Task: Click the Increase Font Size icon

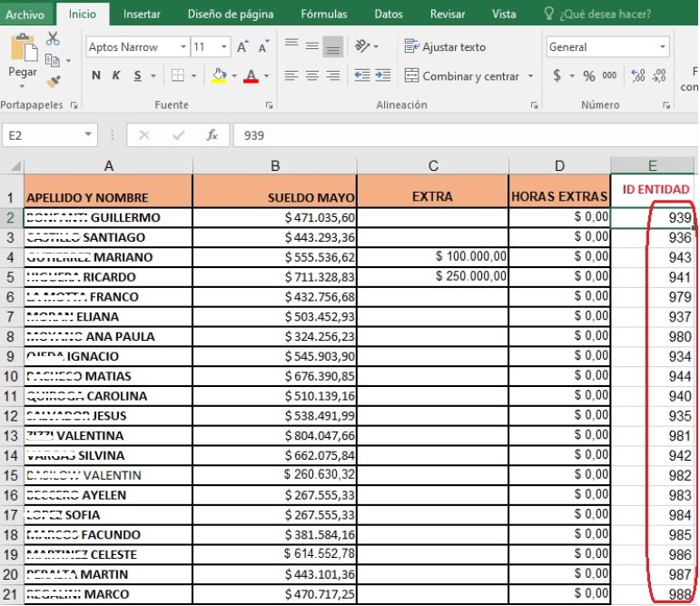Action: 242,47
